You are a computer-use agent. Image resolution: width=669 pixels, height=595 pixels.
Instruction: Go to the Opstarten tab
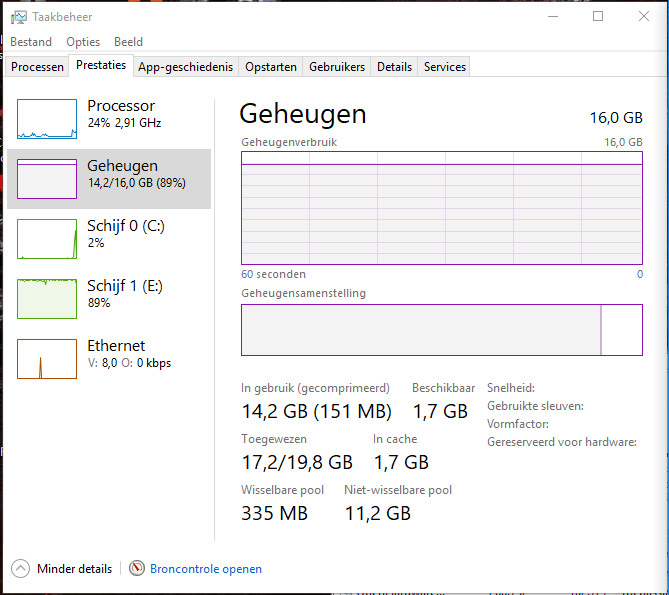tap(271, 67)
